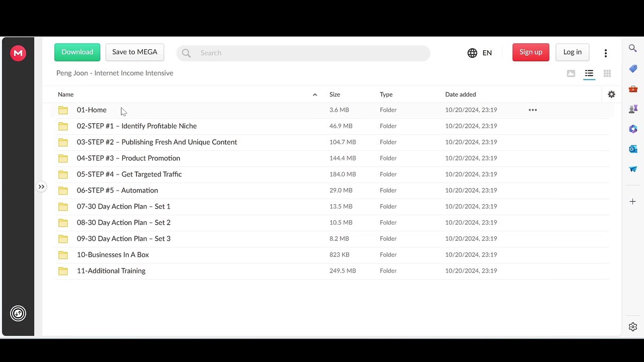Open the paper plane sidebar icon
The width and height of the screenshot is (644, 362).
tap(633, 169)
